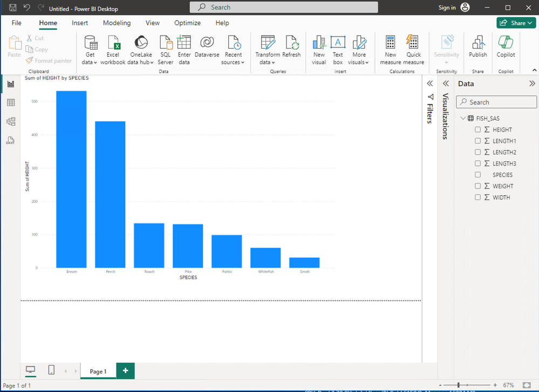Check the LENGTH1 field checkbox
The width and height of the screenshot is (539, 392).
coord(477,141)
